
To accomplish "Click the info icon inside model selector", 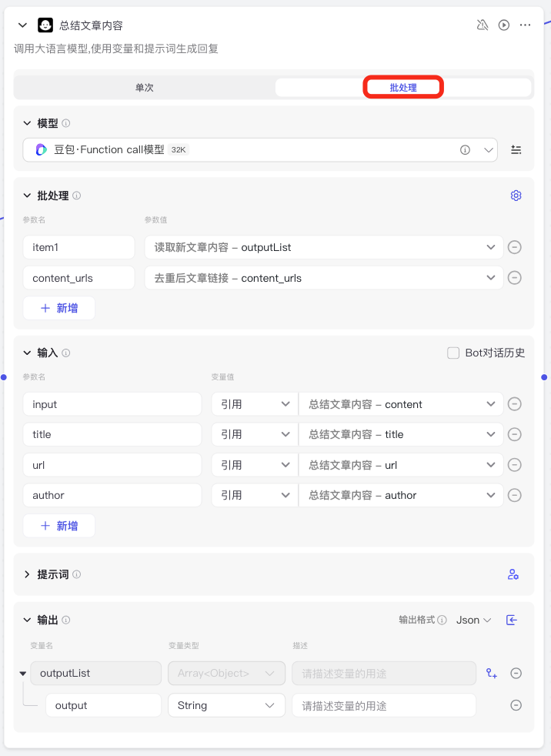I will (465, 150).
